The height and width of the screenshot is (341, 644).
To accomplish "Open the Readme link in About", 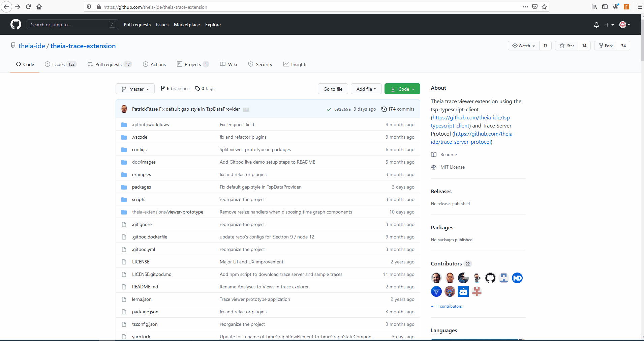I will click(444, 154).
